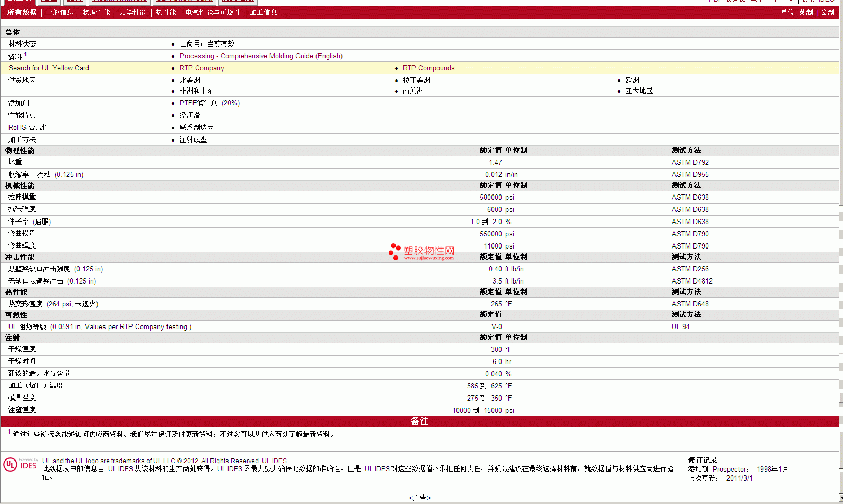Click the 拉伸模量 value 580000
This screenshot has width=843, height=504.
pyautogui.click(x=491, y=198)
